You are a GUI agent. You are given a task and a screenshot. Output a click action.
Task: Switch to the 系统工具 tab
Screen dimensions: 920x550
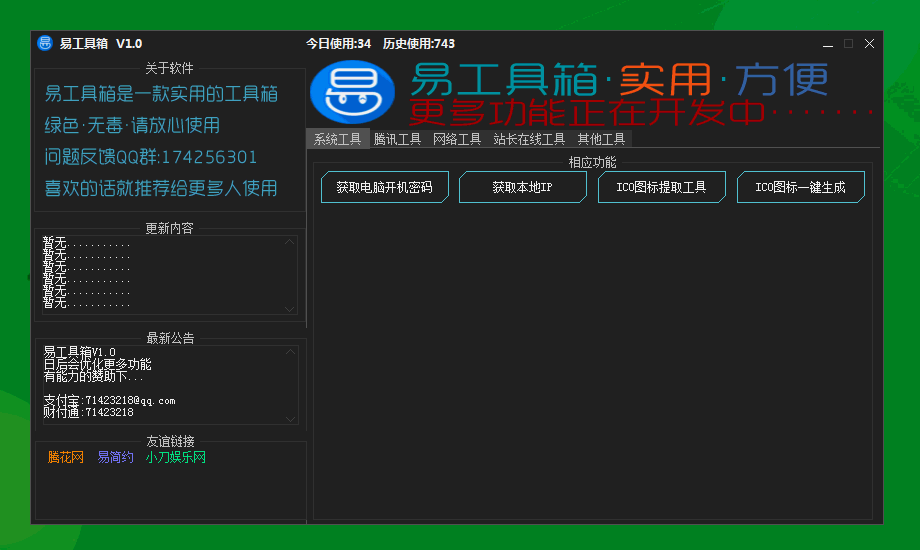pos(338,139)
